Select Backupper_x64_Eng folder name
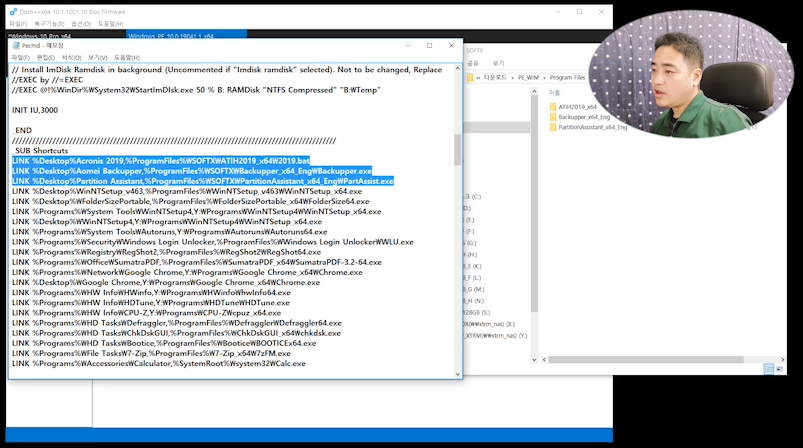 [x=584, y=117]
